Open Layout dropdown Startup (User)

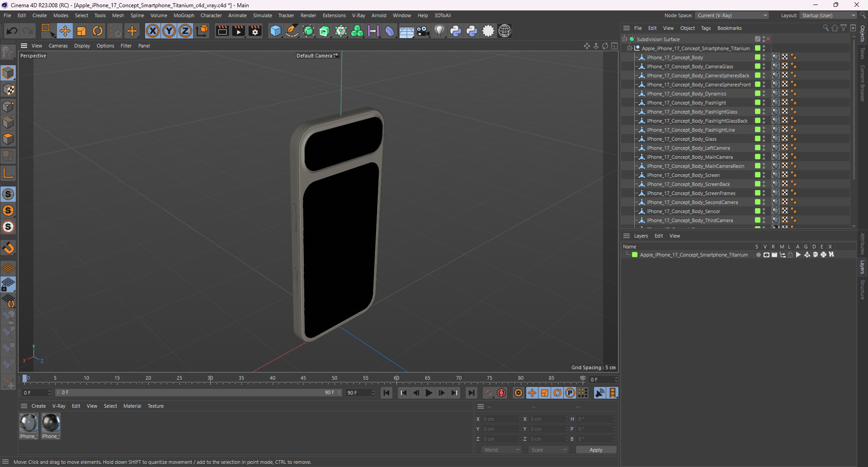[x=828, y=15]
